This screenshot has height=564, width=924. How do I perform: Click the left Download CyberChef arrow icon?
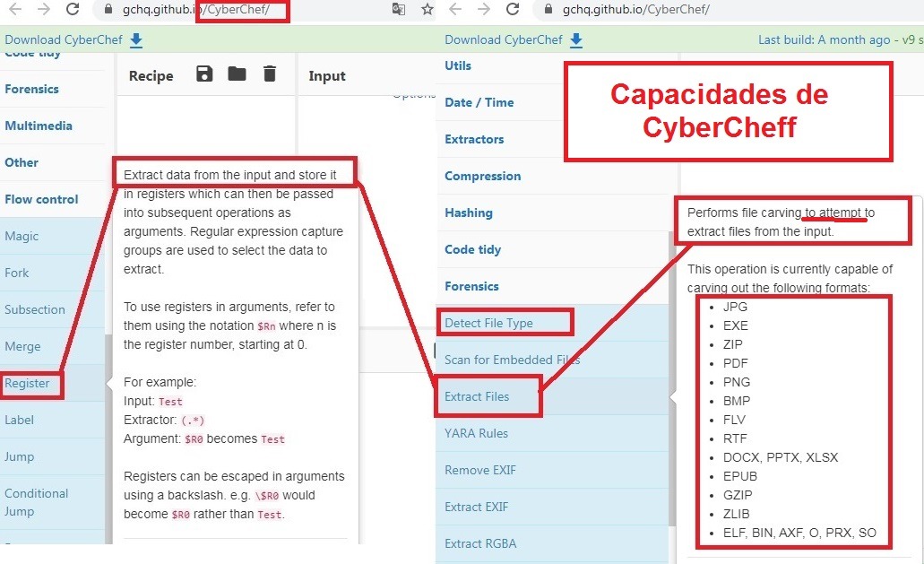(136, 40)
